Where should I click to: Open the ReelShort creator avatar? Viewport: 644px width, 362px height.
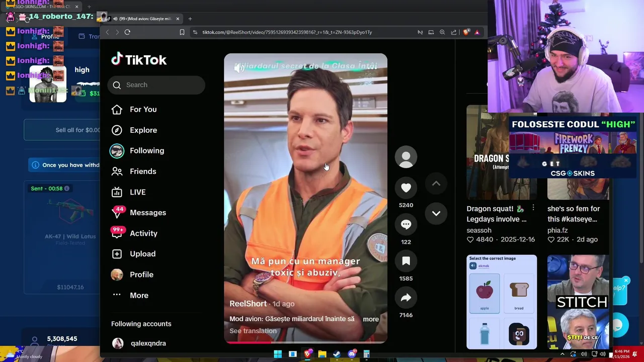coord(406,157)
